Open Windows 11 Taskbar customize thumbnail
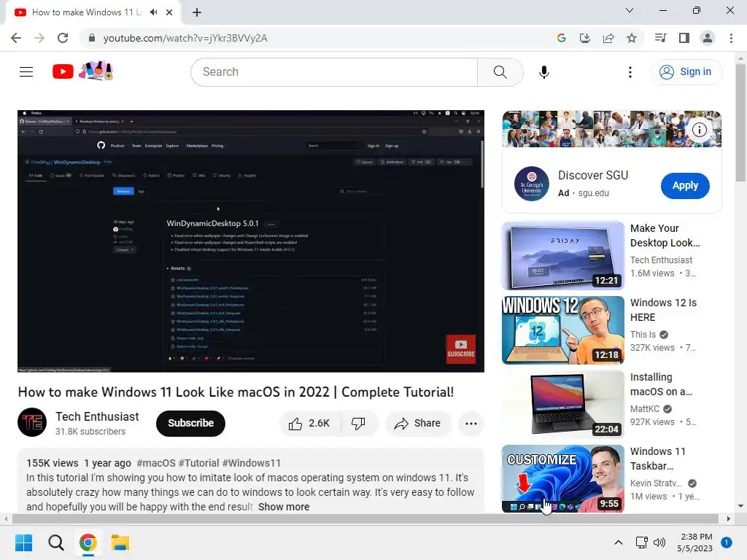 (x=562, y=478)
